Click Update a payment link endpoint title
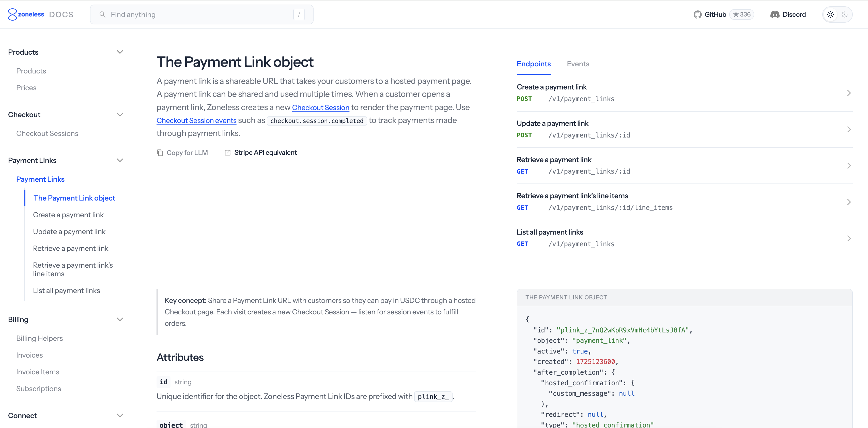 (x=553, y=123)
